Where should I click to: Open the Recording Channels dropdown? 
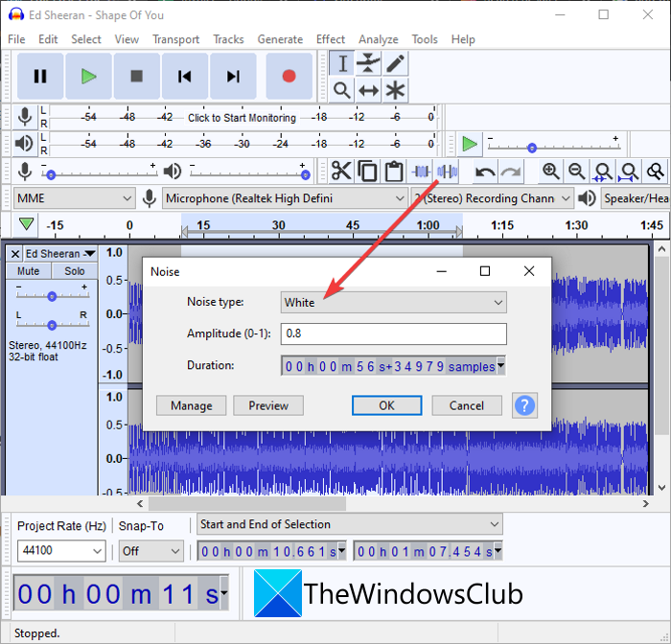coord(492,198)
